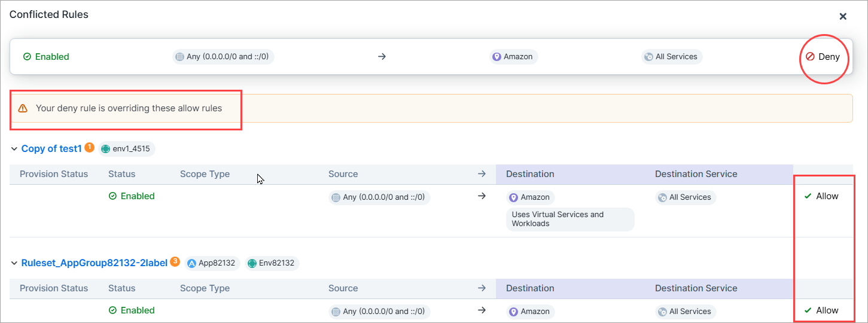Click Source column header in Copy of test1 table
This screenshot has width=868, height=323.
[x=343, y=174]
